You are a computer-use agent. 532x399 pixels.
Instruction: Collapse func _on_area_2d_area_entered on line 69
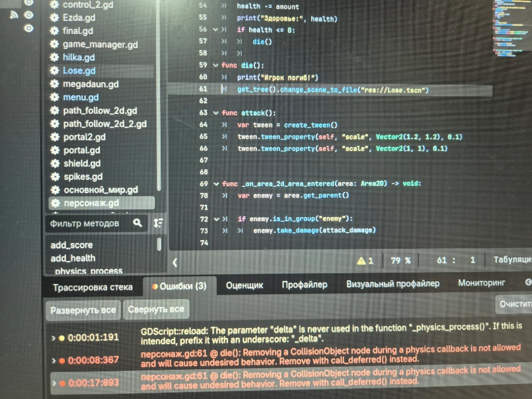coord(216,184)
